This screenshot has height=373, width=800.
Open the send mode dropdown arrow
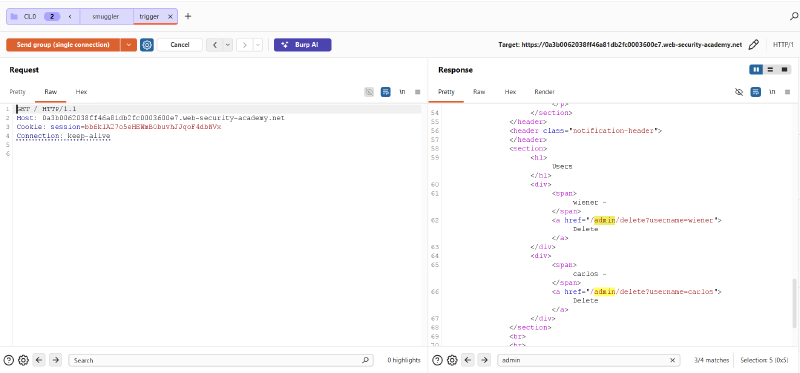[129, 45]
